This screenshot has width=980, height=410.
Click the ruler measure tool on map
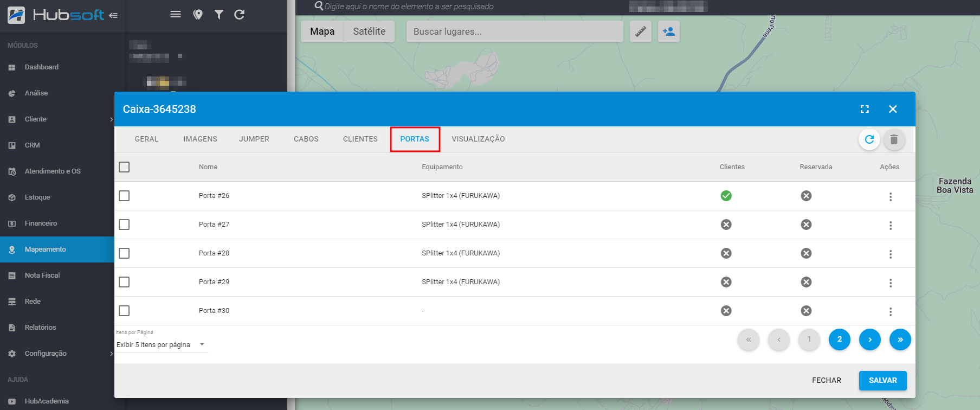[x=641, y=31]
